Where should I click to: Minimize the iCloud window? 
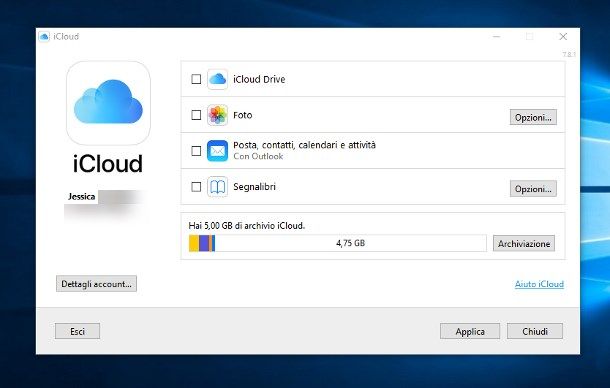496,37
